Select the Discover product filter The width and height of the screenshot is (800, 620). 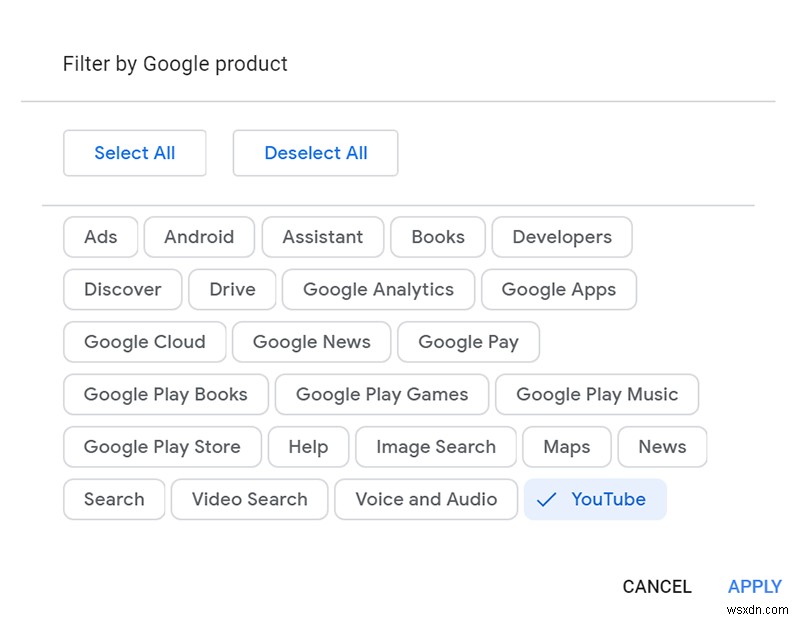click(122, 289)
